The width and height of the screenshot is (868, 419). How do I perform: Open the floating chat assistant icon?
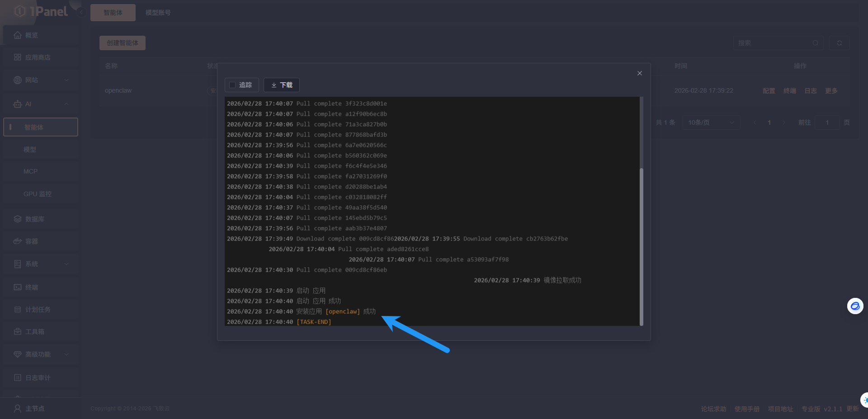(855, 306)
